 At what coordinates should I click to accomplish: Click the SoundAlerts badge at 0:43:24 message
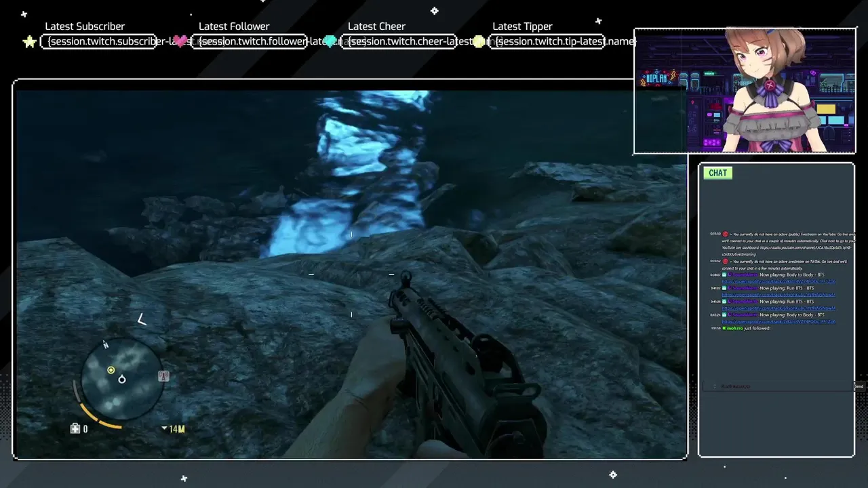click(724, 314)
